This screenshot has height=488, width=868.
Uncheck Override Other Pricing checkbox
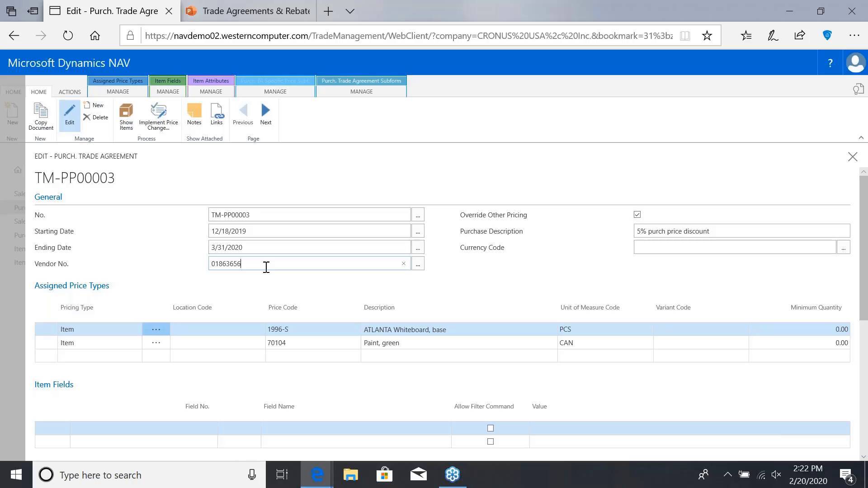[637, 215]
